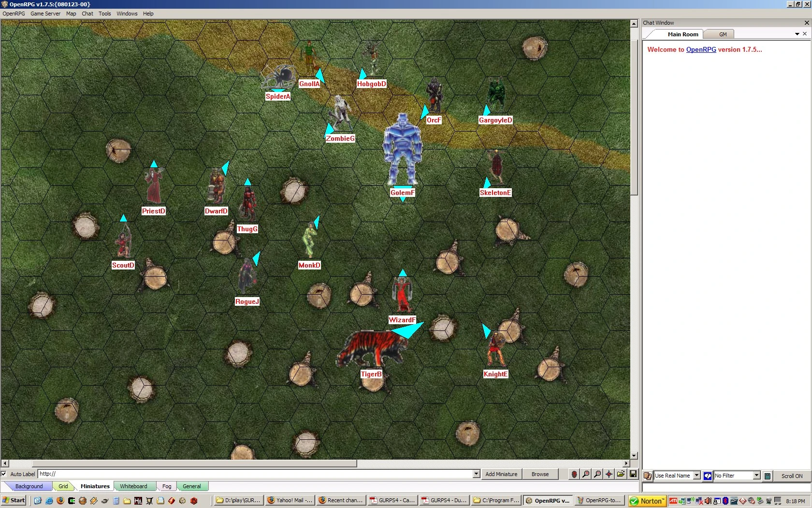Open the OpenRPG link in the welcome message
This screenshot has height=508, width=812.
pos(700,49)
